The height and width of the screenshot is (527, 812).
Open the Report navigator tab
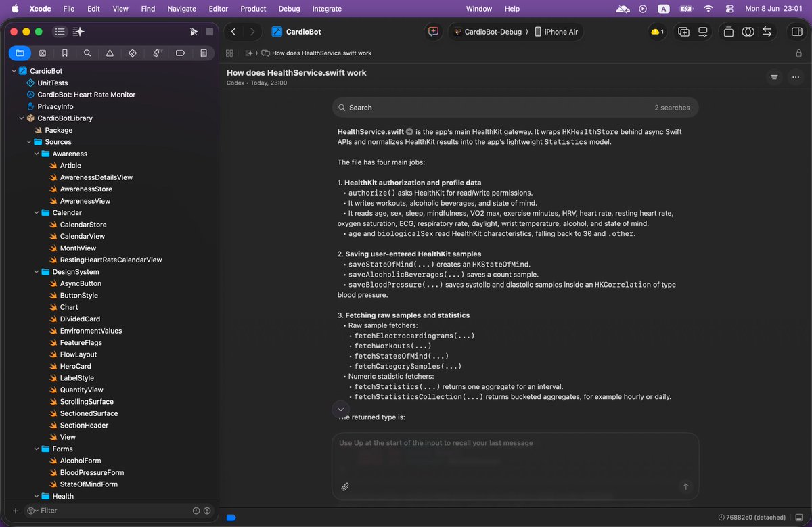[x=204, y=53]
